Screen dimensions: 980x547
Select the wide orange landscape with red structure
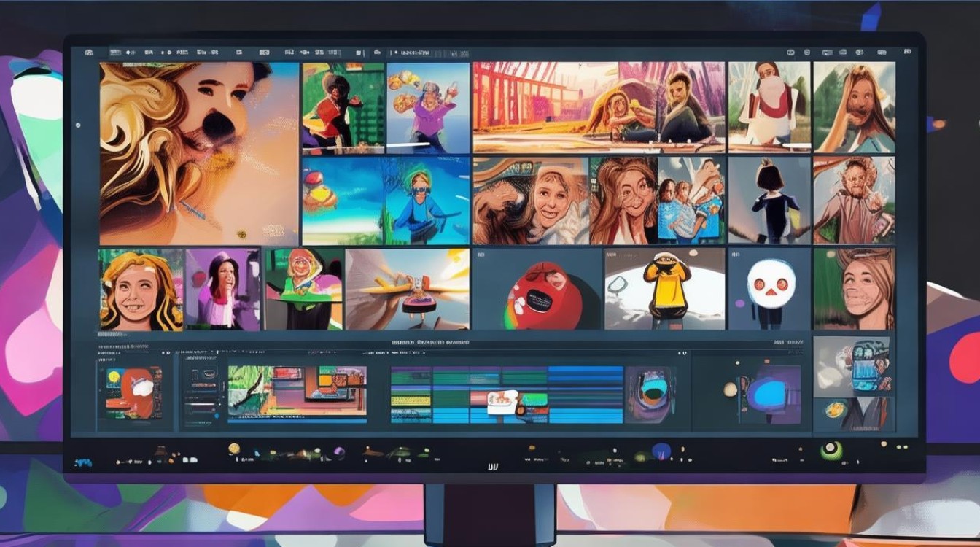pos(599,107)
